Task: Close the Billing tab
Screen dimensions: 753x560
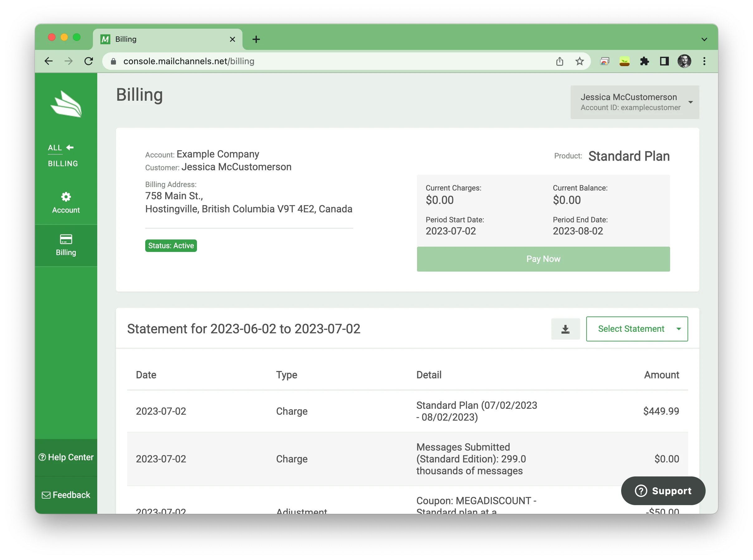Action: [232, 39]
